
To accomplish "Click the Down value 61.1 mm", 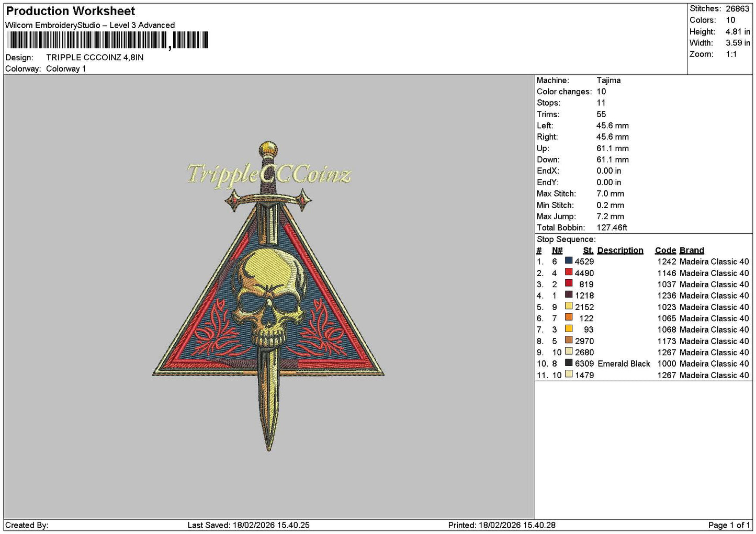I will (x=613, y=160).
